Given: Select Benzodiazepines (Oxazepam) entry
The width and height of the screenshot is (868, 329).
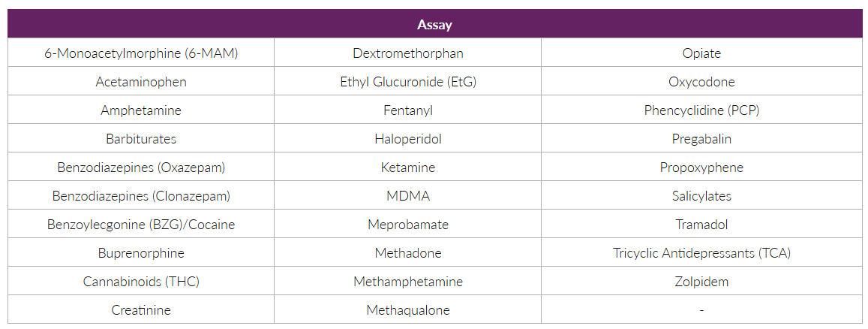Looking at the screenshot, I should pos(141,168).
